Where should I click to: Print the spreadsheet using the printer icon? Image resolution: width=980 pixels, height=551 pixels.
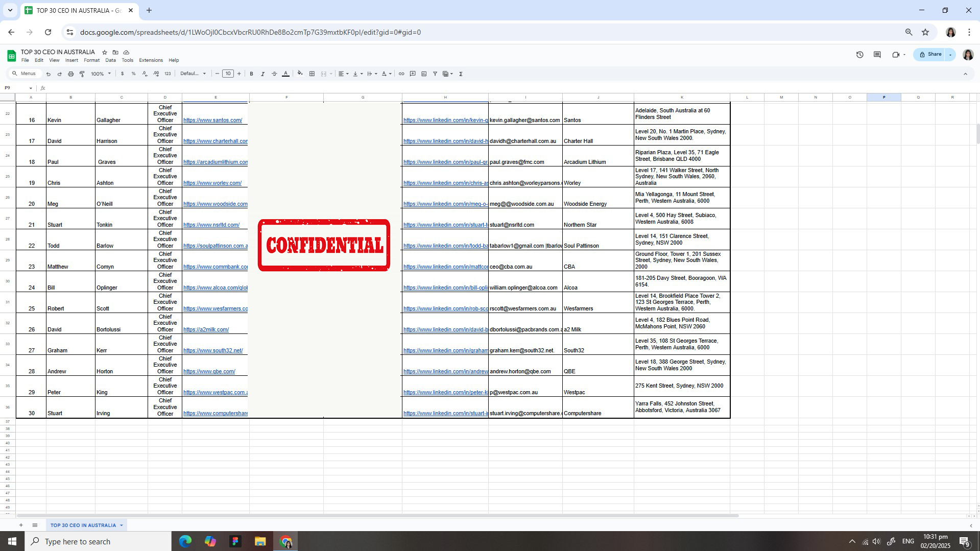click(x=70, y=74)
